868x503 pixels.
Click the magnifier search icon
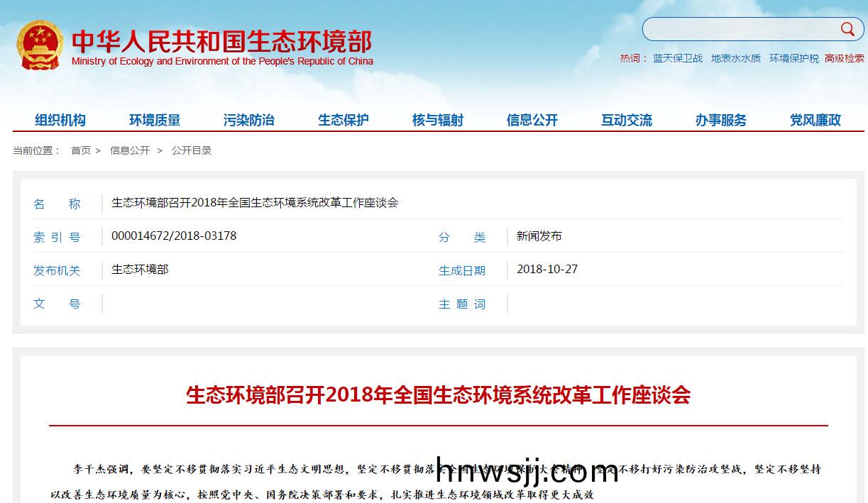tap(847, 29)
